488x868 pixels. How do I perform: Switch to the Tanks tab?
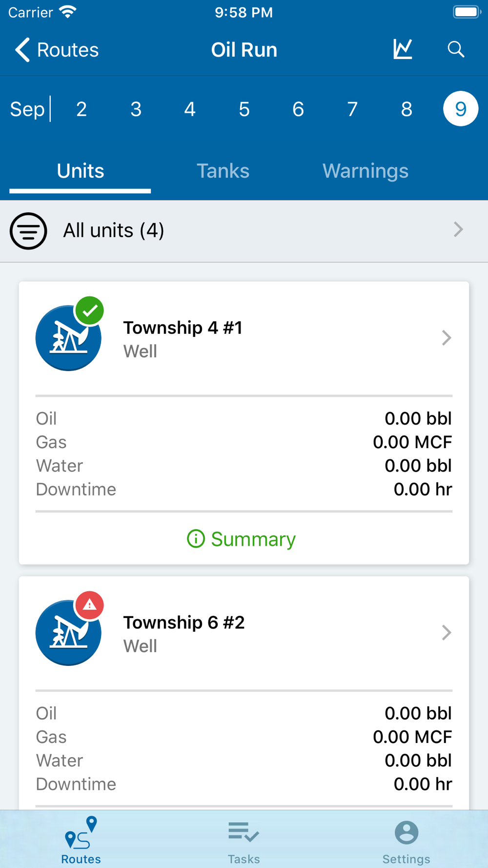(x=223, y=171)
